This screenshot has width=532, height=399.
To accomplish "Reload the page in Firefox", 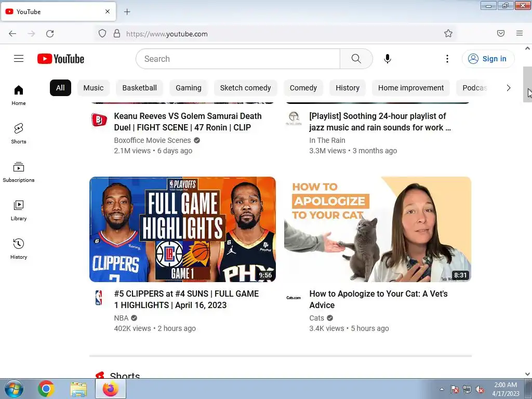I will click(x=50, y=34).
